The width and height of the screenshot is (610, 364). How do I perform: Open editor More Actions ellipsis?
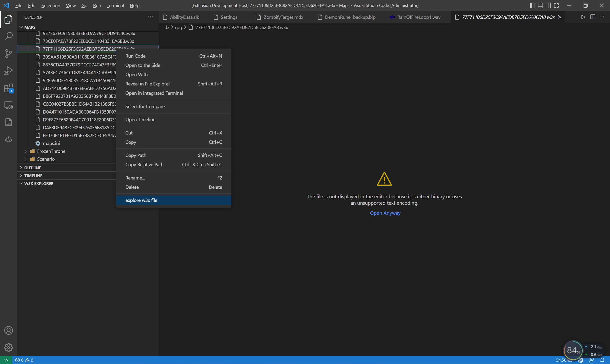tap(602, 17)
